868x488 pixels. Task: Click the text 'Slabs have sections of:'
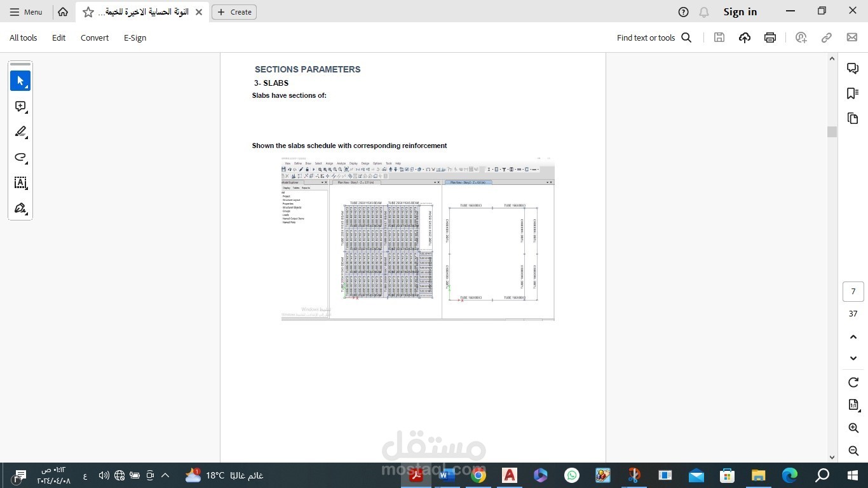[289, 95]
